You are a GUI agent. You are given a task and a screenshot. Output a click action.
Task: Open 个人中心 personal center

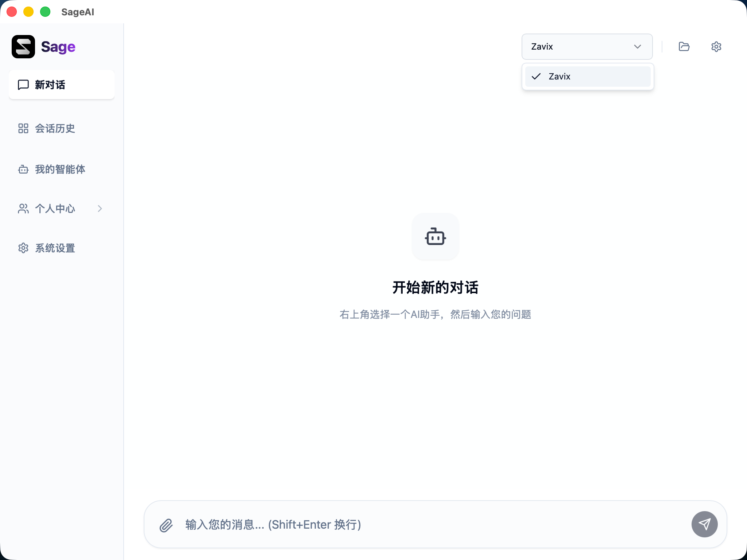pos(55,209)
